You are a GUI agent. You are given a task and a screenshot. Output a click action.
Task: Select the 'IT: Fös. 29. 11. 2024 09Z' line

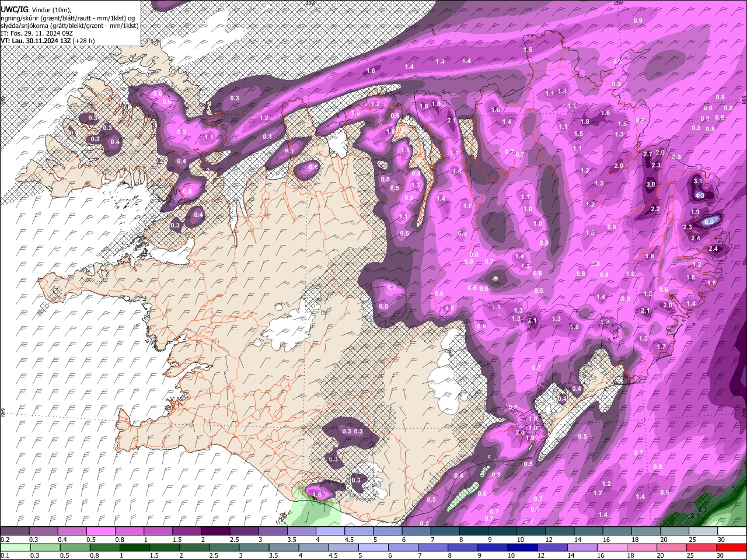pos(37,33)
